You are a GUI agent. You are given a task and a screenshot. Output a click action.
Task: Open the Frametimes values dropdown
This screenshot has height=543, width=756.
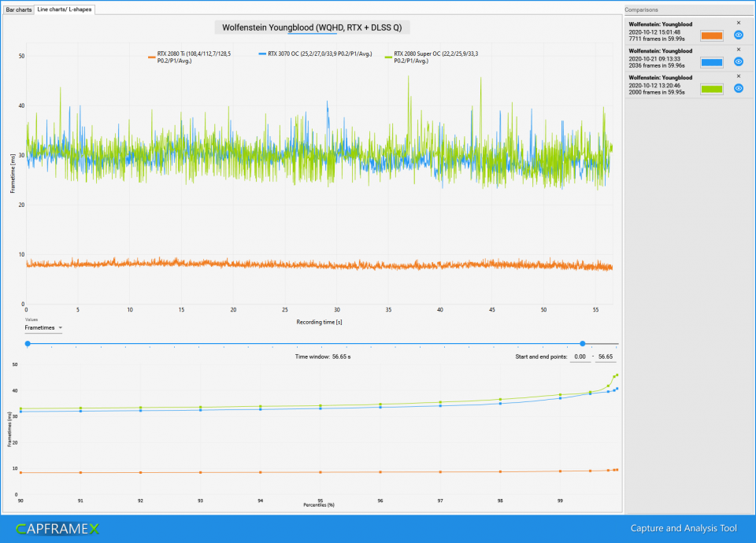(43, 327)
